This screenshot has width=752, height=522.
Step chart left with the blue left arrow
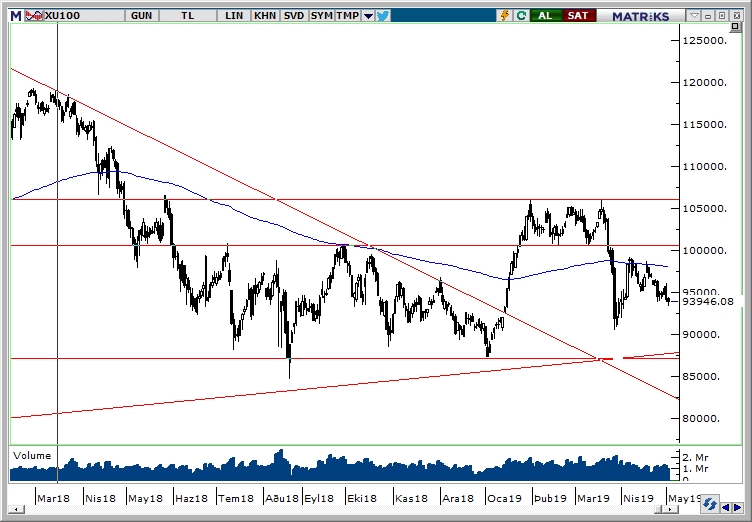click(x=726, y=507)
